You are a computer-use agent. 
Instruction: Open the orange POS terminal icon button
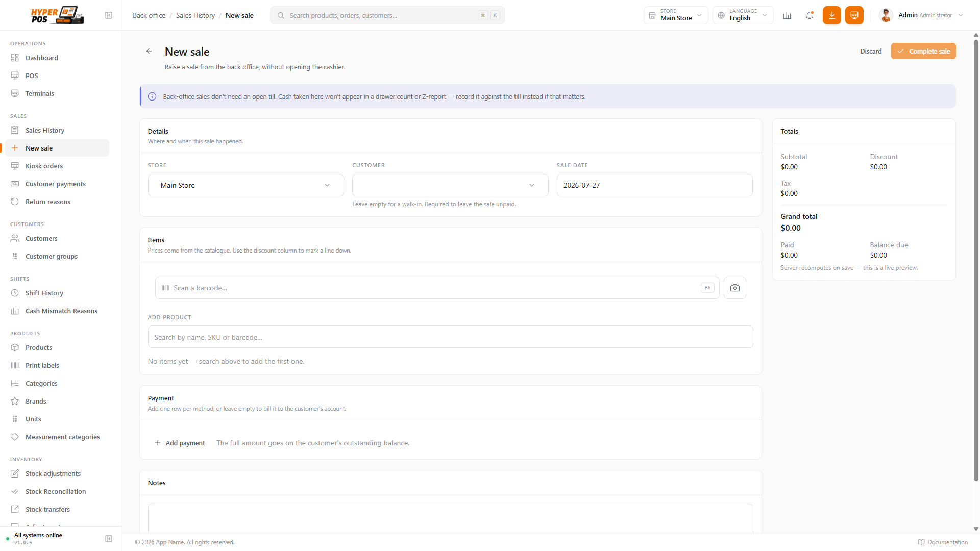pyautogui.click(x=854, y=15)
